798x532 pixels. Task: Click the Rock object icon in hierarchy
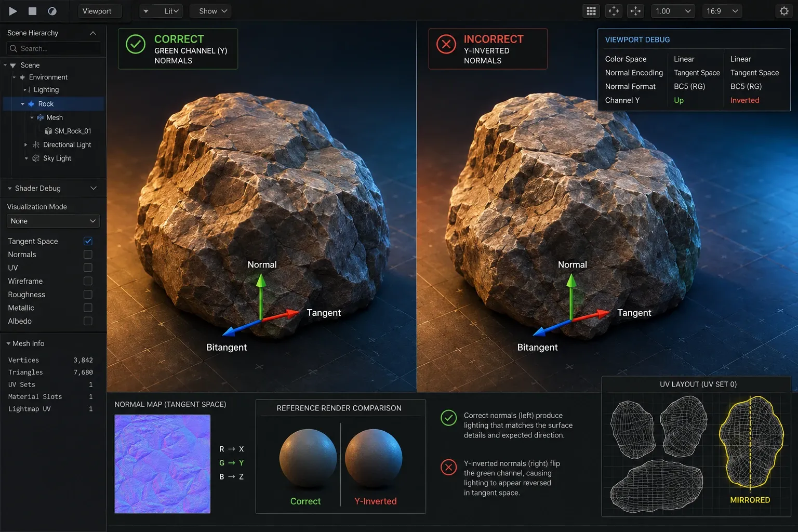click(31, 104)
